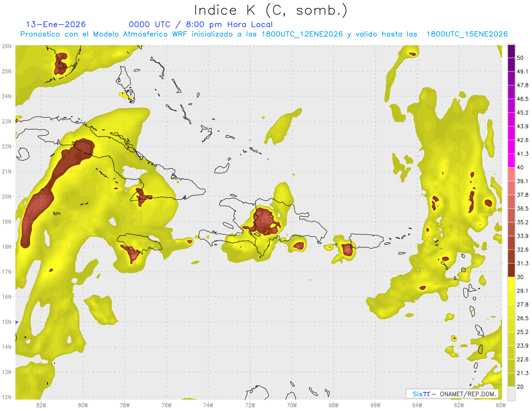Click latitude label "14N"
532x411 pixels.
coord(7,347)
